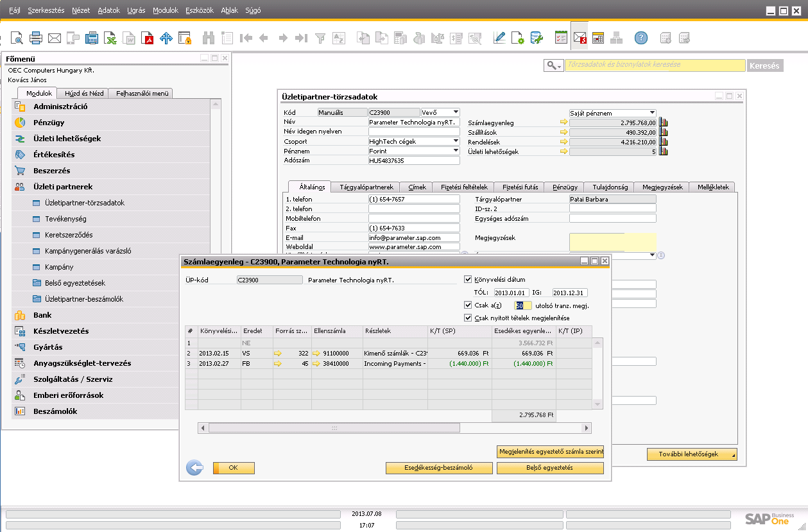Open Üzletipartner-törzsadatok in the main menu

click(85, 203)
